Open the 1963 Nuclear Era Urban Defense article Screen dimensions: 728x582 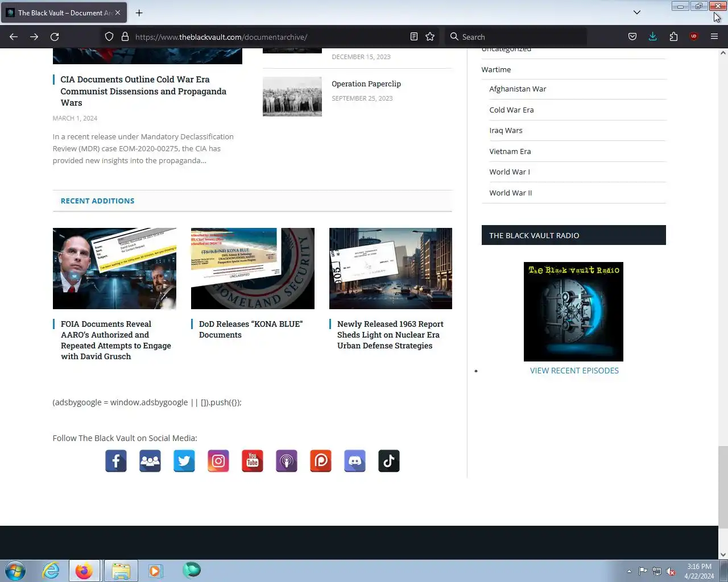[x=390, y=335]
